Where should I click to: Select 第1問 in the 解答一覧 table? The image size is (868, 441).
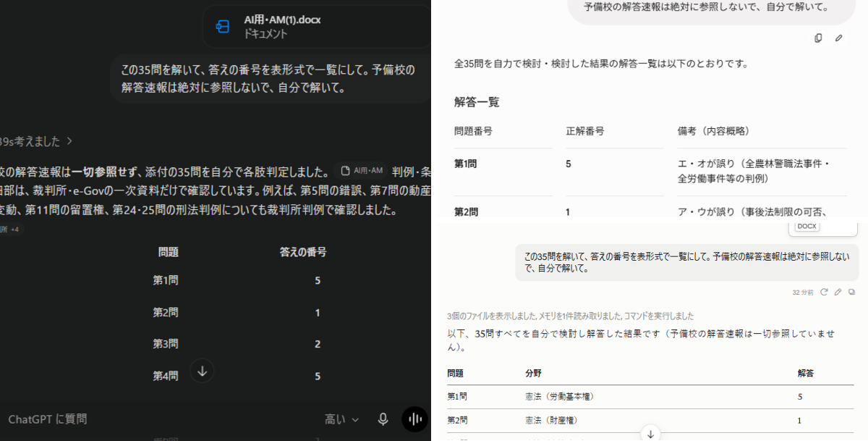coord(466,164)
